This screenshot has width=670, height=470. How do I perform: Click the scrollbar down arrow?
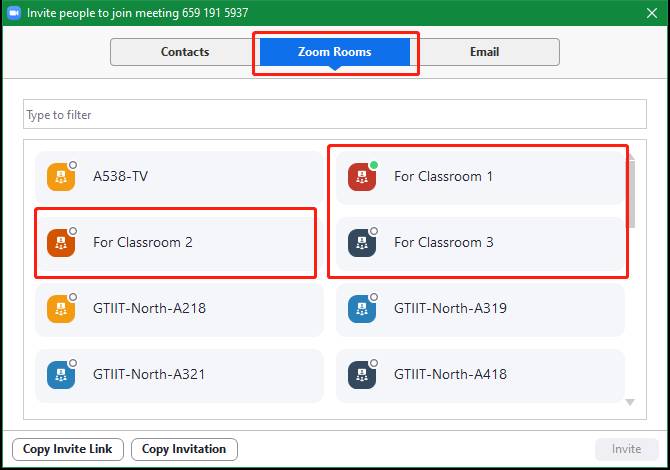(x=630, y=402)
